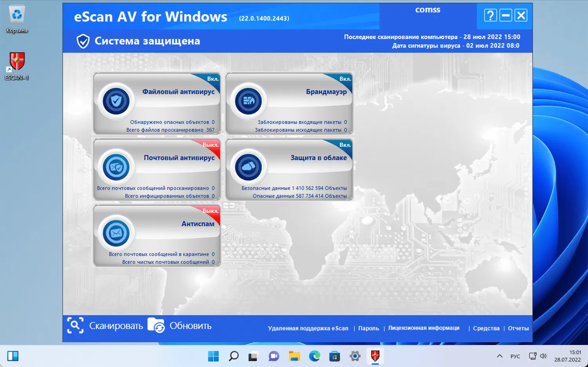The image size is (588, 367).
Task: Open the 'Средства' tools link
Action: click(x=486, y=328)
